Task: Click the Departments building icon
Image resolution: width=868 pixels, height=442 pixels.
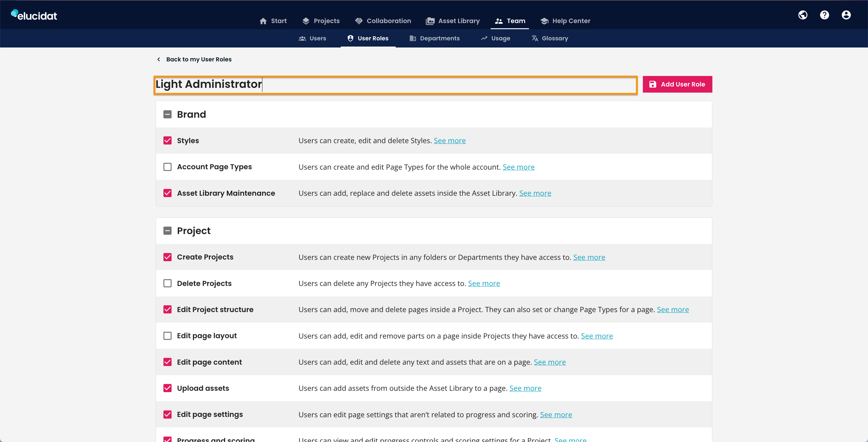Action: [x=413, y=38]
